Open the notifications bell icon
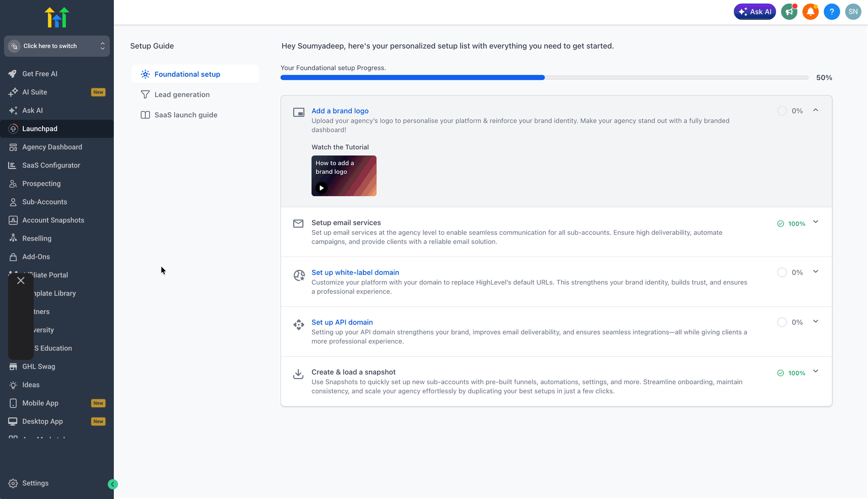The image size is (868, 499). [x=811, y=12]
